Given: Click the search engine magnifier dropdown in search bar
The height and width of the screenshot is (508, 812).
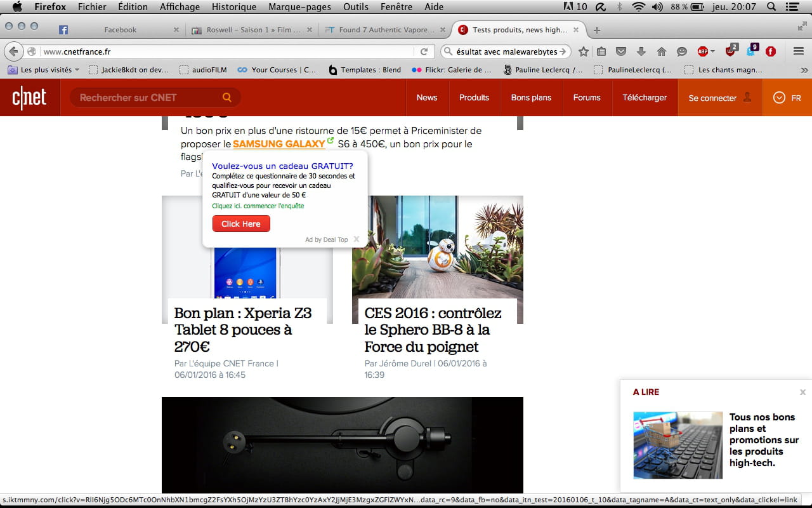Looking at the screenshot, I should [x=448, y=51].
